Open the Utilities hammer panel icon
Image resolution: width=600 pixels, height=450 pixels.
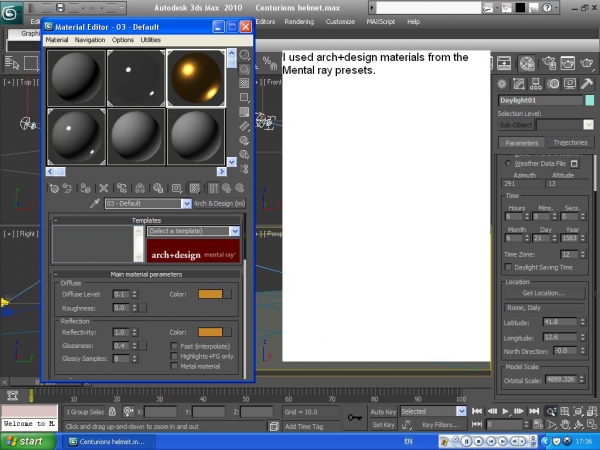pos(587,84)
